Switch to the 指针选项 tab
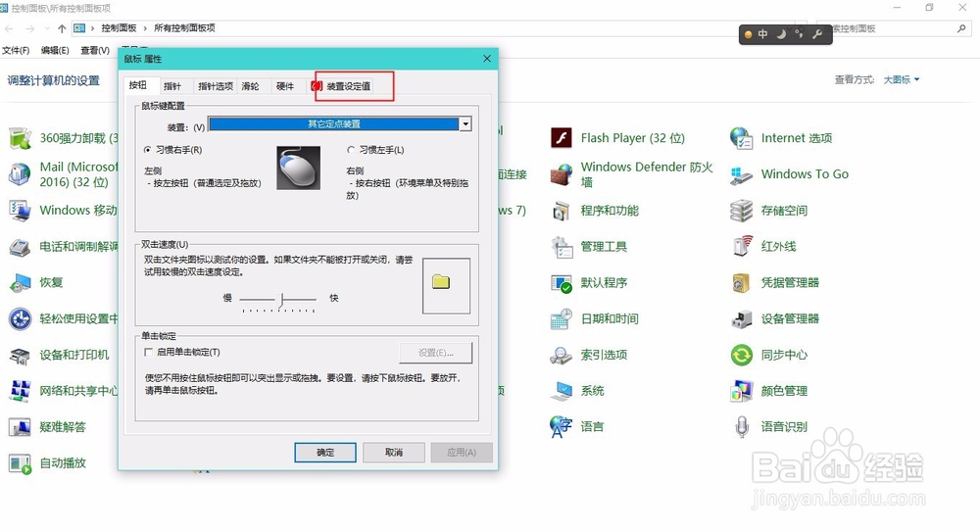 [x=216, y=86]
